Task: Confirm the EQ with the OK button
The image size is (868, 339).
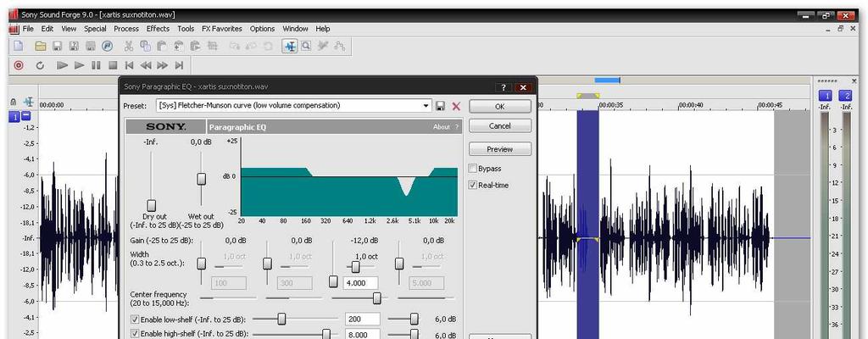Action: coord(500,106)
